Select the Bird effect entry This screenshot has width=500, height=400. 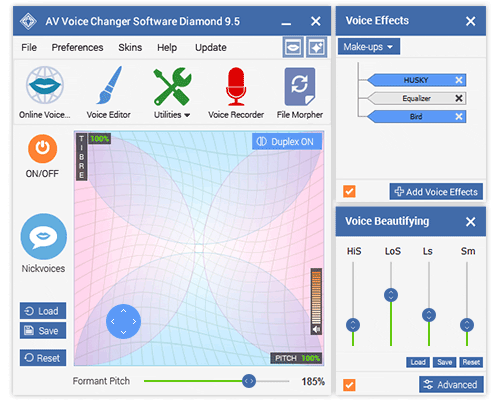tap(416, 117)
